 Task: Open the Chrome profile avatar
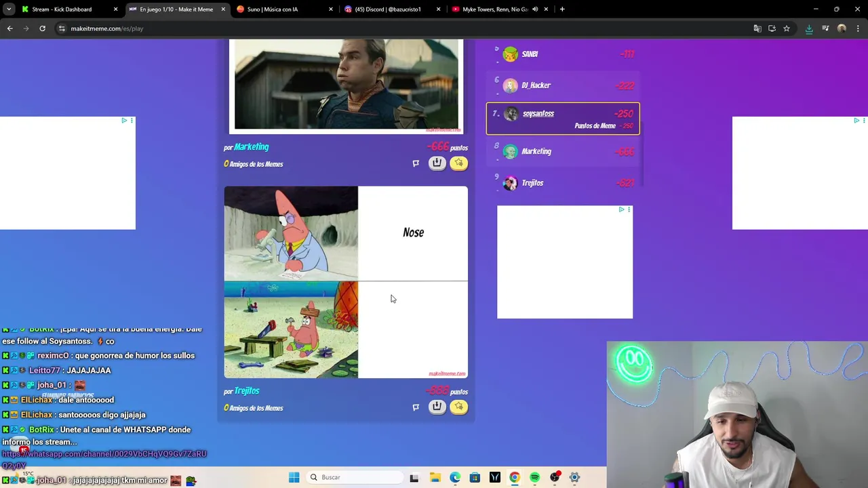pos(842,28)
